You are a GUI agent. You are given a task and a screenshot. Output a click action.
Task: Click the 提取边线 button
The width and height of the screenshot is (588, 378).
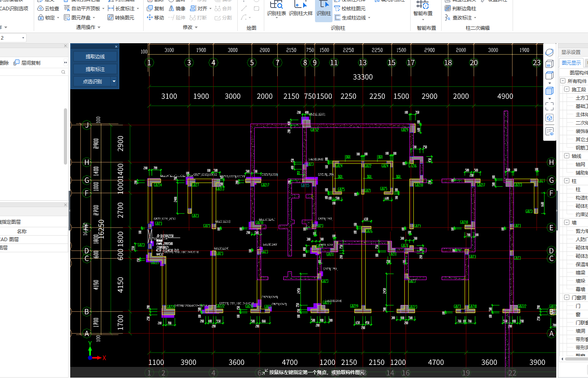95,57
